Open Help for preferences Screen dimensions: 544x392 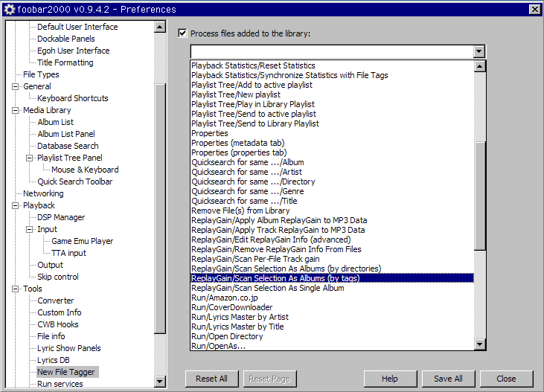tap(390, 379)
